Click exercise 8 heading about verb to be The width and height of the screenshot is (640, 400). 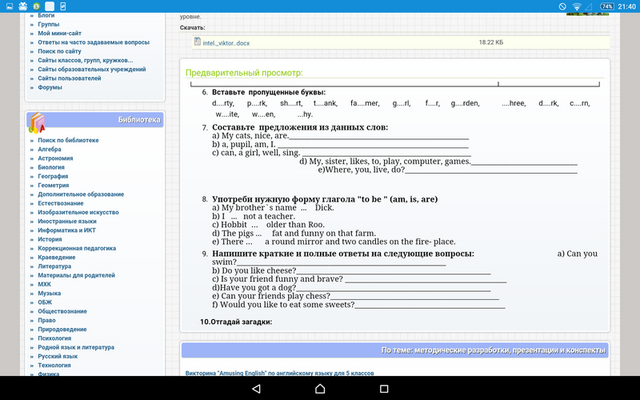click(325, 199)
